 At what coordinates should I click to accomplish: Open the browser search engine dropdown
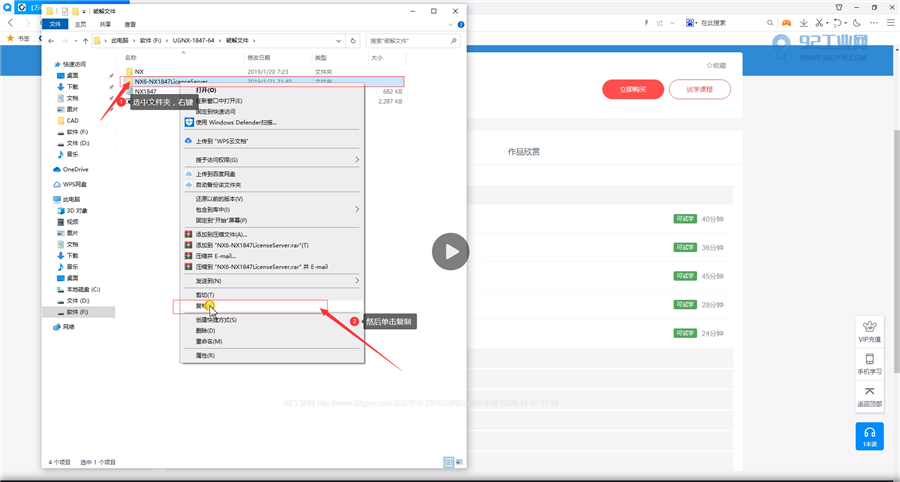[x=696, y=23]
